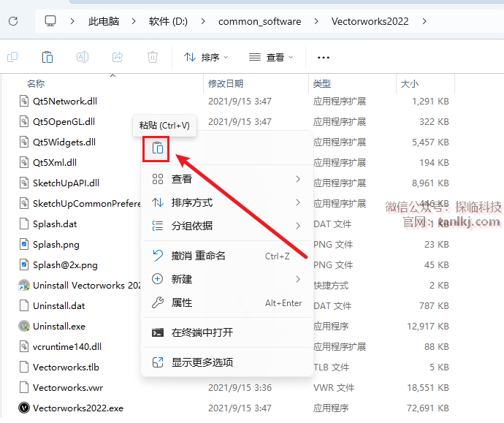Screen dimensions: 504x423
Task: Click the Qt5Widgets.dll file icon
Action: click(x=24, y=142)
